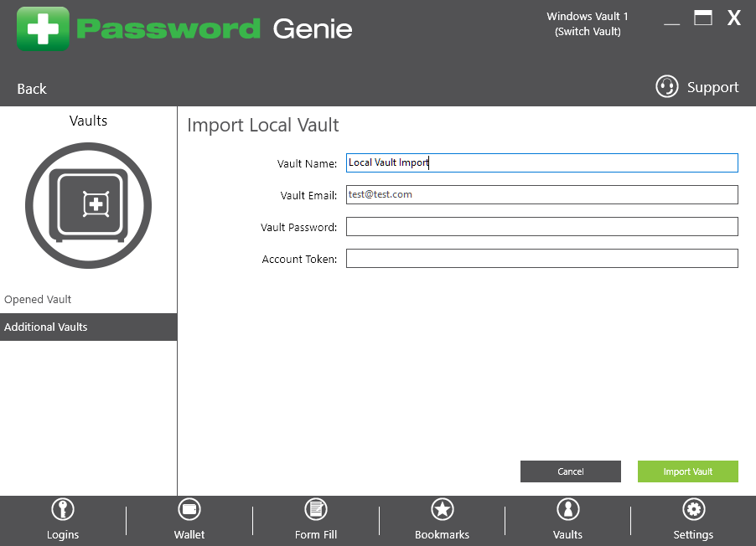Maximize the Password Genie window

click(703, 18)
